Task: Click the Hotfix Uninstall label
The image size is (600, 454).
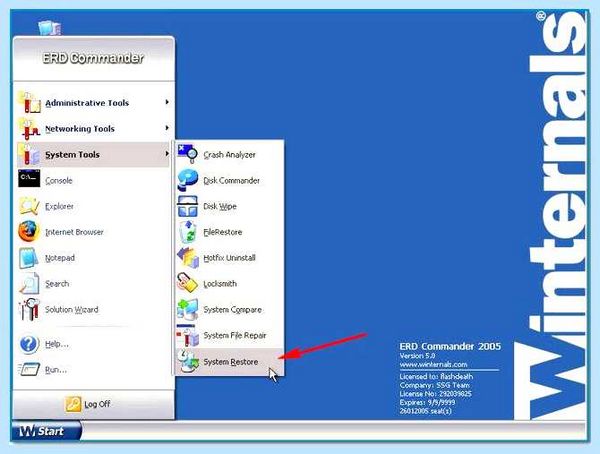Action: pos(229,258)
